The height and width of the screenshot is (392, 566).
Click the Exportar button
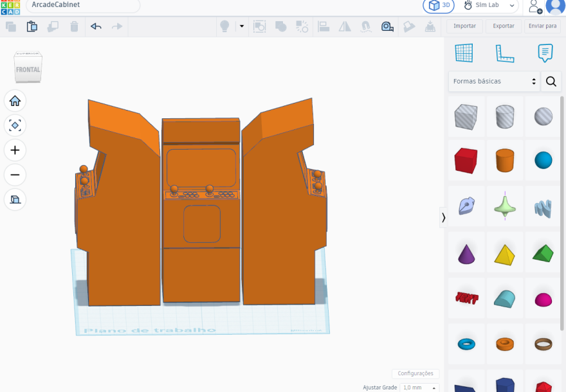504,26
